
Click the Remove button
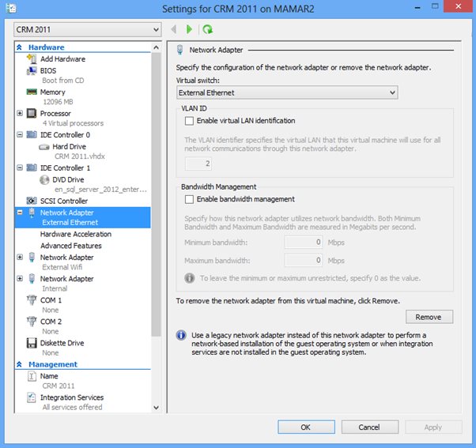pyautogui.click(x=429, y=317)
